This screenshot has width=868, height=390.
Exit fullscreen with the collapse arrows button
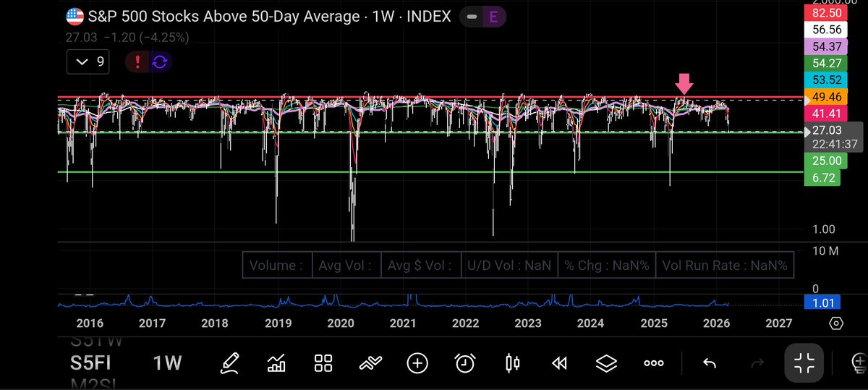[x=804, y=363]
